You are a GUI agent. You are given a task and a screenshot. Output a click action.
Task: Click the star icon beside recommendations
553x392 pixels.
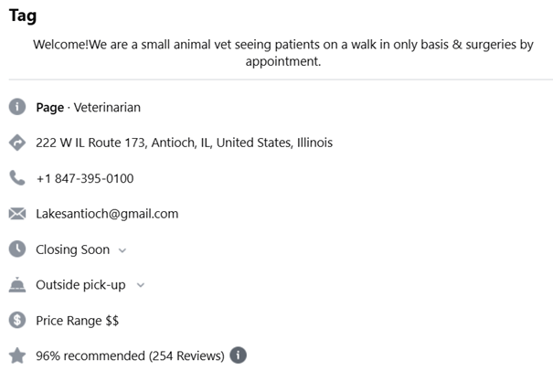[x=17, y=355]
